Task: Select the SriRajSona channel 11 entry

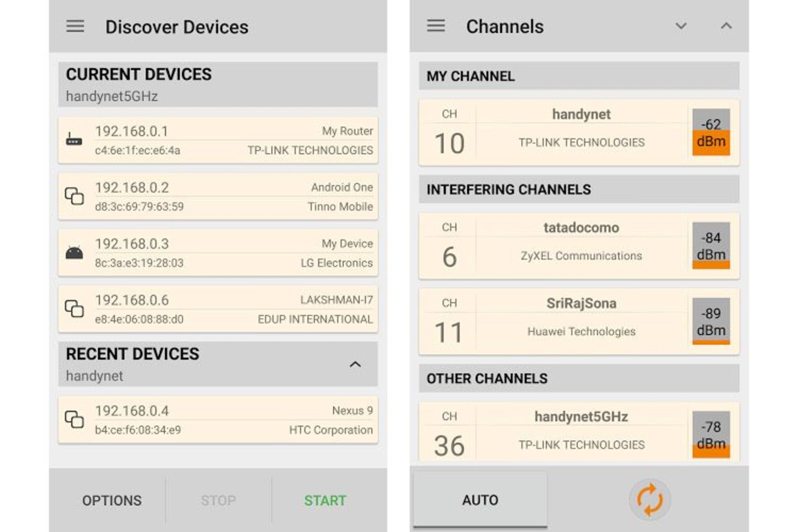Action: [x=581, y=321]
